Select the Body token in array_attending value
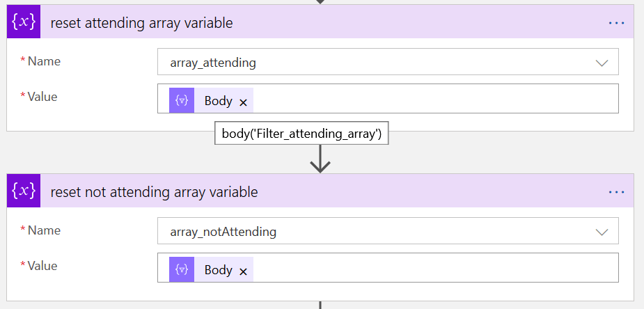 point(218,101)
